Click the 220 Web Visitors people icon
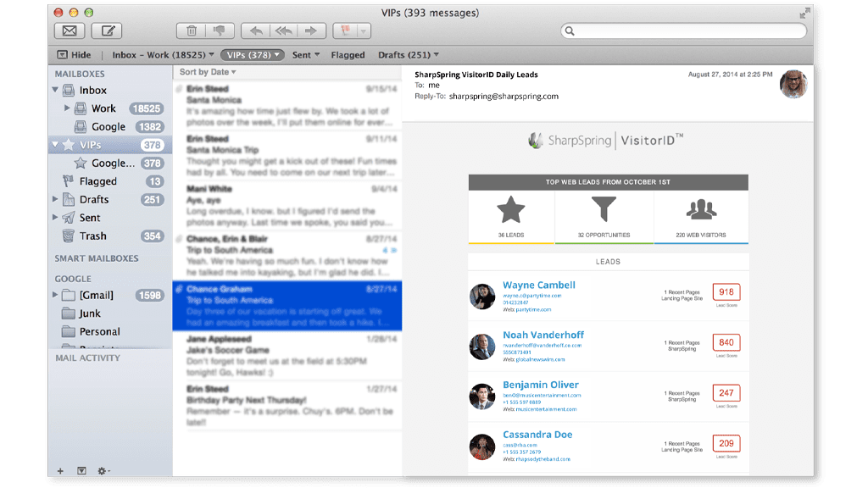868x488 pixels. point(701,210)
